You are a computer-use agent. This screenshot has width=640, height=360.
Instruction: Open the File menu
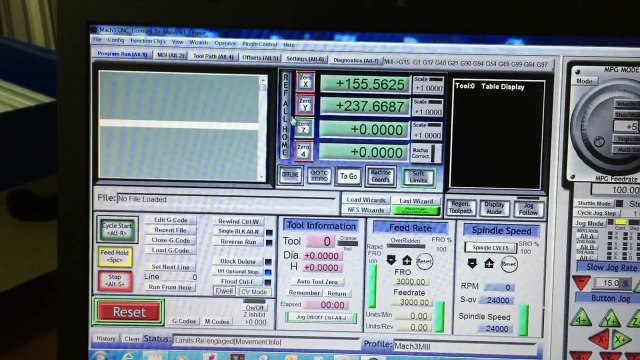point(97,40)
